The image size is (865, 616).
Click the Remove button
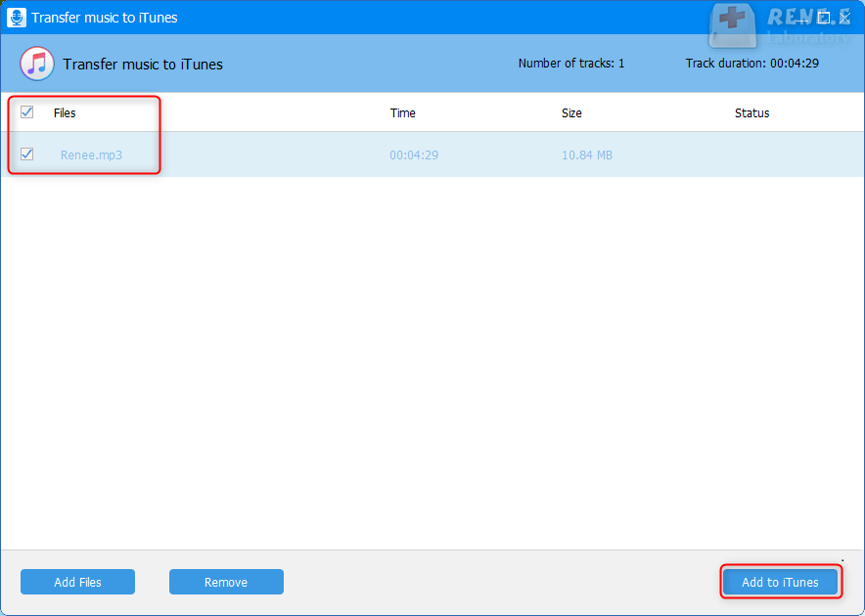[x=226, y=582]
